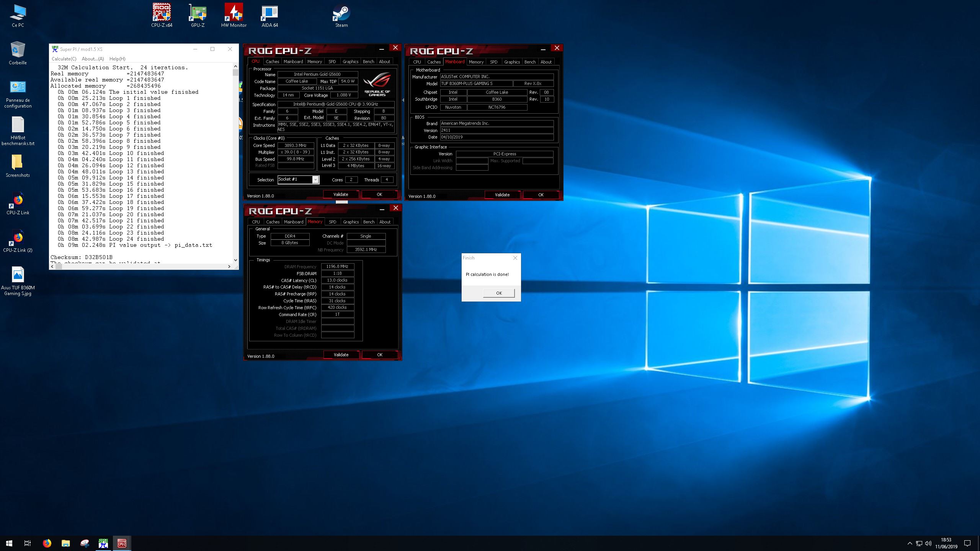Click the network tray icon
The image size is (980, 551).
point(919,543)
